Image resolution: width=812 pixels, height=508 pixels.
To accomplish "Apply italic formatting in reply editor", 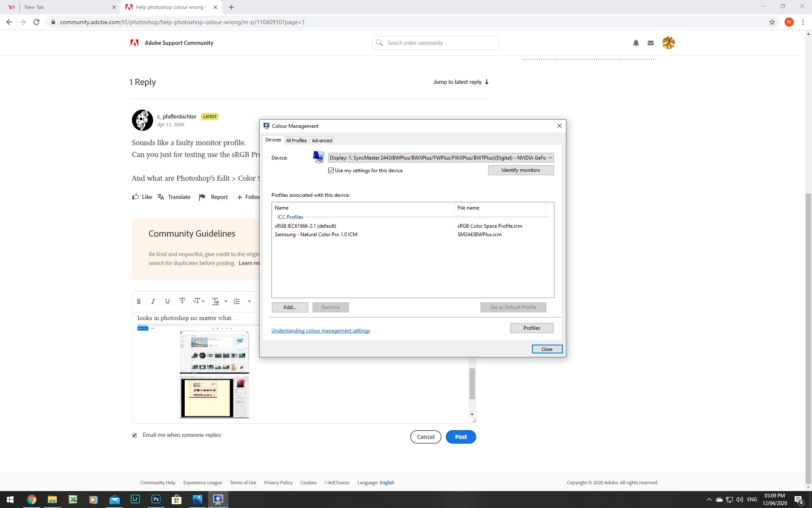I will tap(153, 301).
